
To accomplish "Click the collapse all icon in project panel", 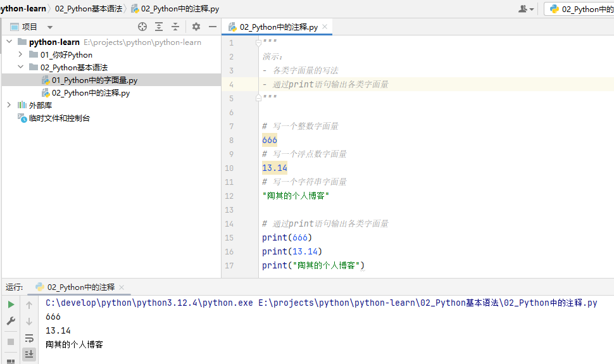I will pyautogui.click(x=175, y=27).
